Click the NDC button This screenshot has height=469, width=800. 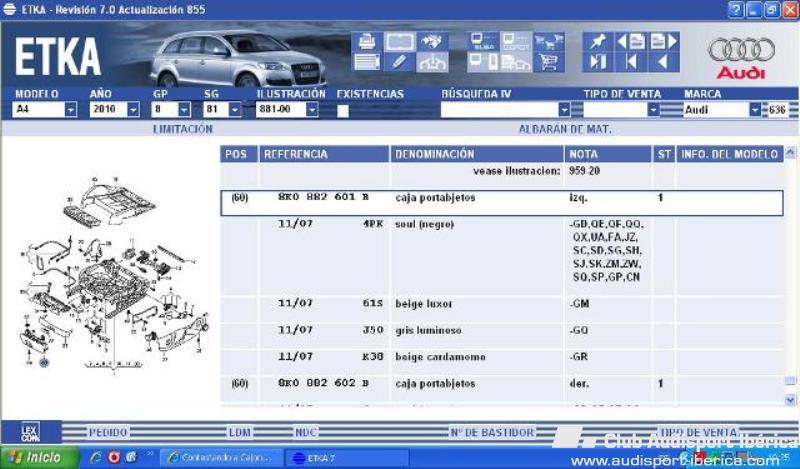306,433
